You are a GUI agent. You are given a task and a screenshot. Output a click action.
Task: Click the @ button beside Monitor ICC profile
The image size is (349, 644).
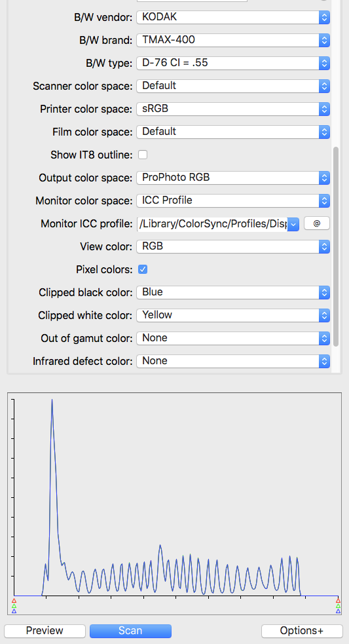pyautogui.click(x=316, y=224)
